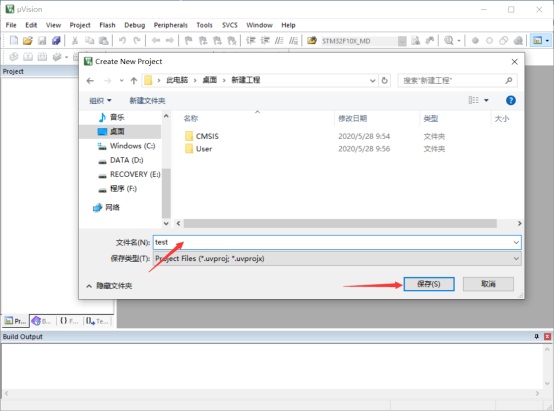Click the New file icon in the toolbar
This screenshot has width=554, height=411.
click(14, 41)
